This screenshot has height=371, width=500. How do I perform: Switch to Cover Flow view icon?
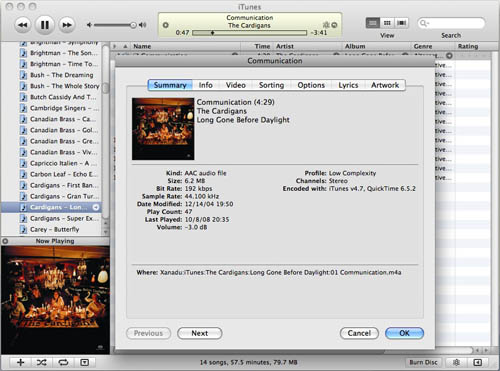(x=402, y=23)
